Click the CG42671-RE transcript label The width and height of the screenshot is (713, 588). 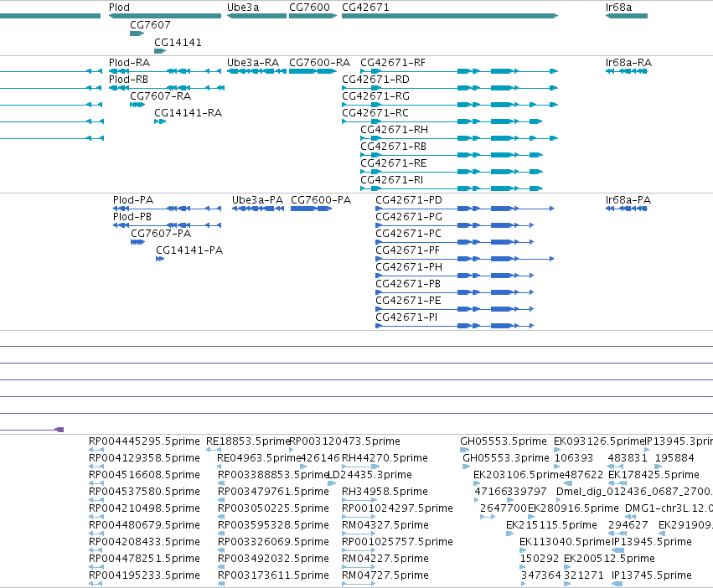coord(393,162)
